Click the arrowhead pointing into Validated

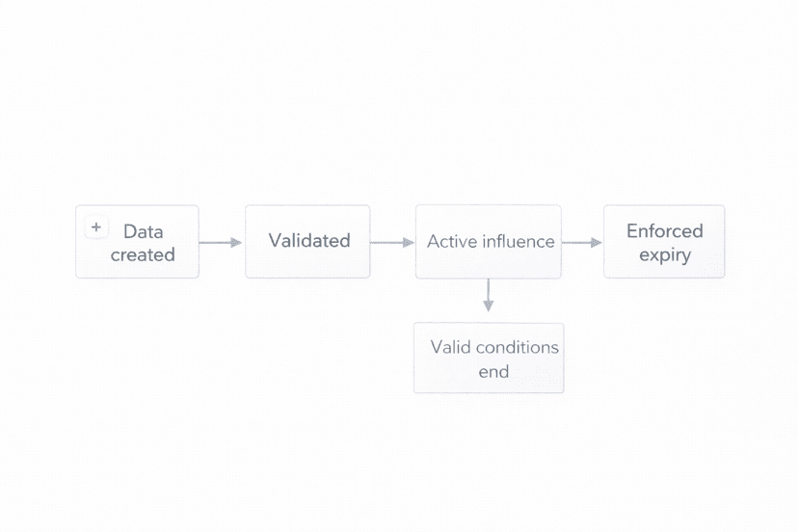tap(236, 243)
